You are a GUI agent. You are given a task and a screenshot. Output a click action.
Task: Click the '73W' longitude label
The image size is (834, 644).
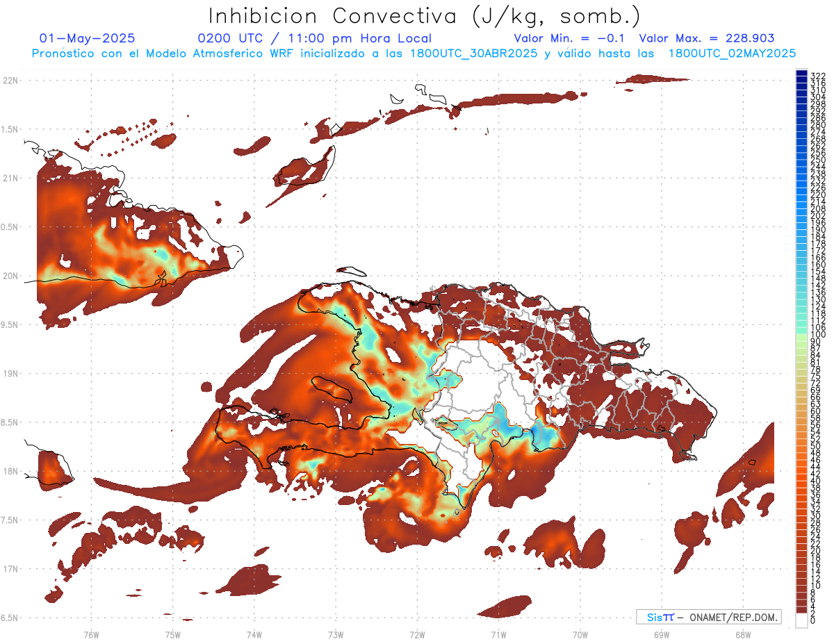pyautogui.click(x=336, y=634)
